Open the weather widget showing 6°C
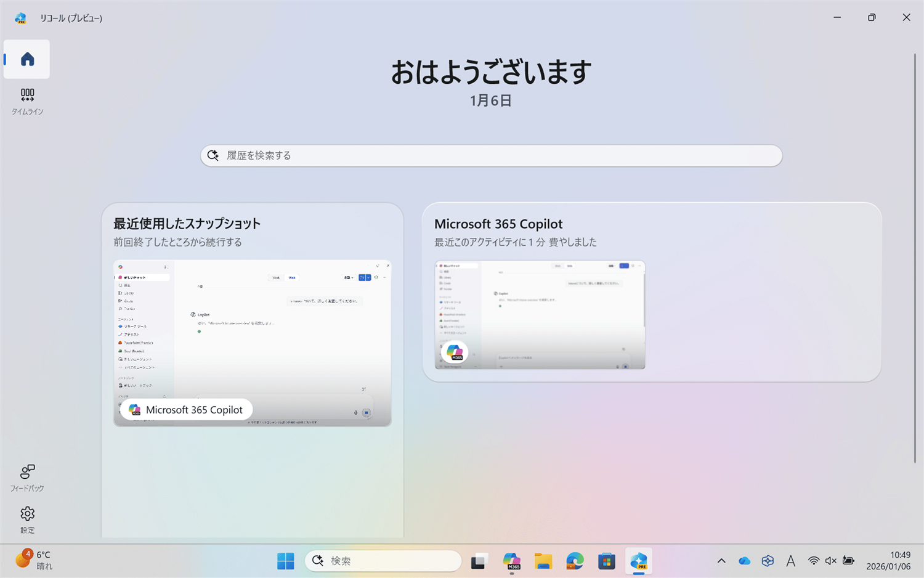The height and width of the screenshot is (578, 924). tap(34, 560)
